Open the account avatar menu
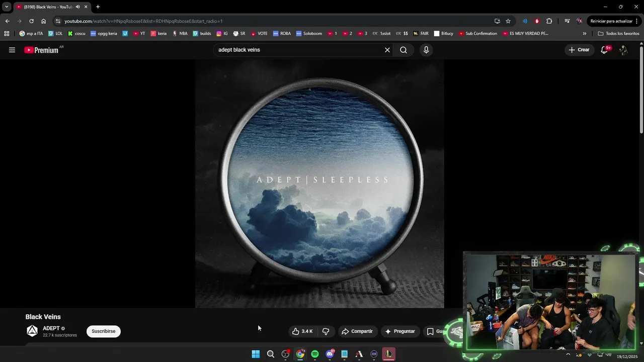644x362 pixels. click(x=623, y=50)
